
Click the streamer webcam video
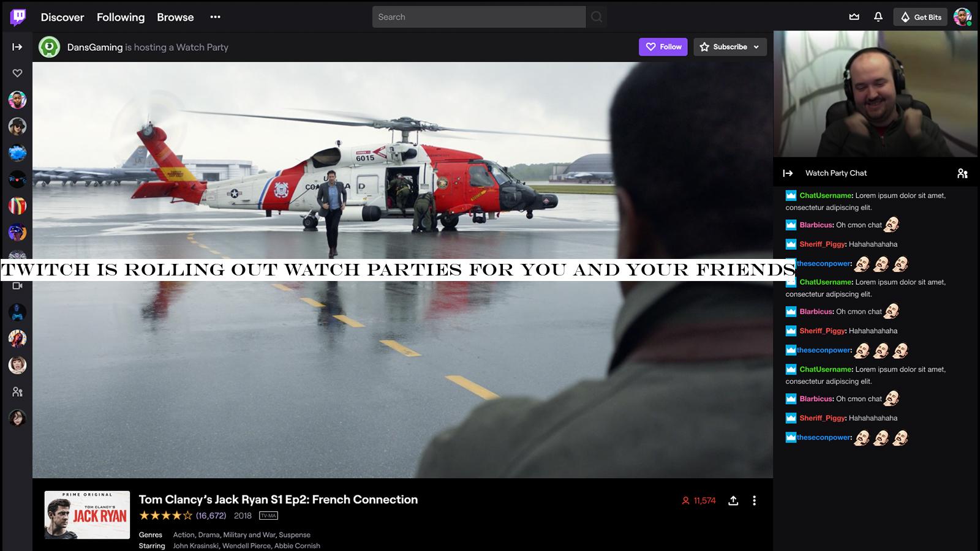[x=875, y=94]
